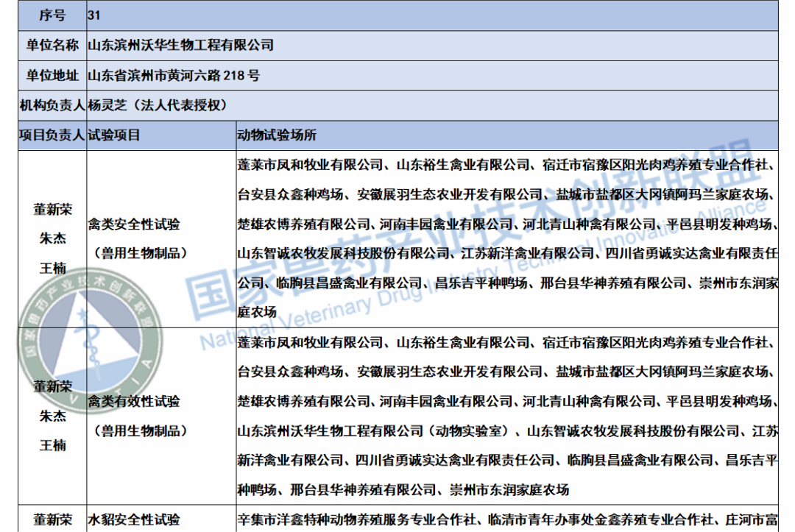Click the 项目负责人 column header
Viewport: 795px width, 532px height.
tap(52, 135)
